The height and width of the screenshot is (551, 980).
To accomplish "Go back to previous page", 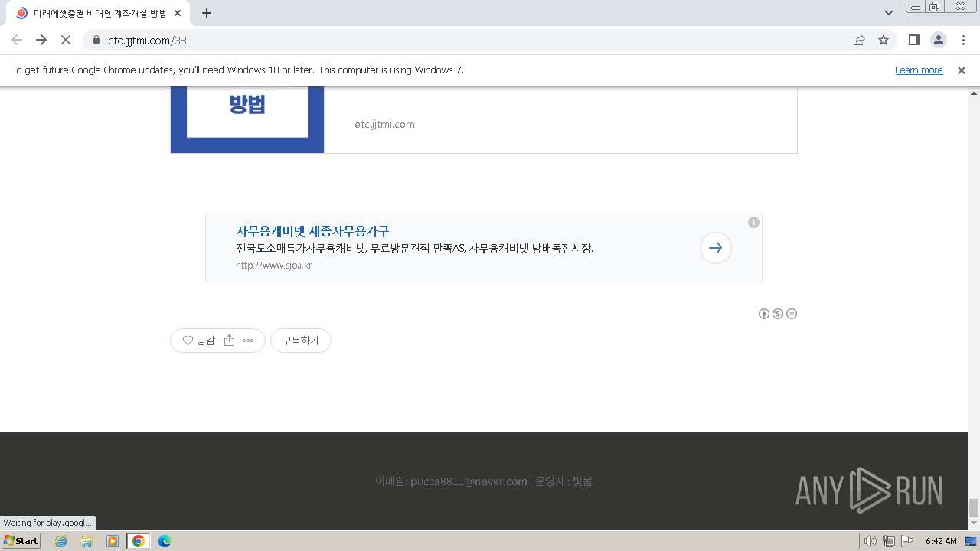I will (17, 40).
